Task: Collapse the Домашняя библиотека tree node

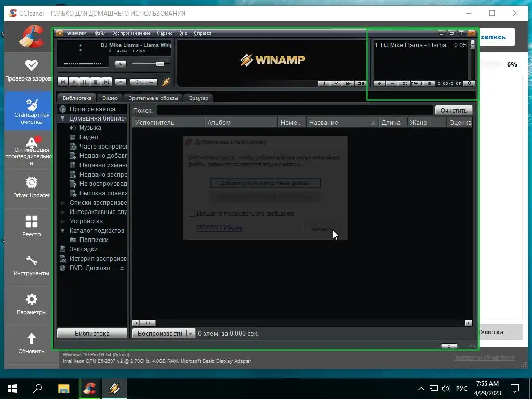Action: click(x=62, y=118)
